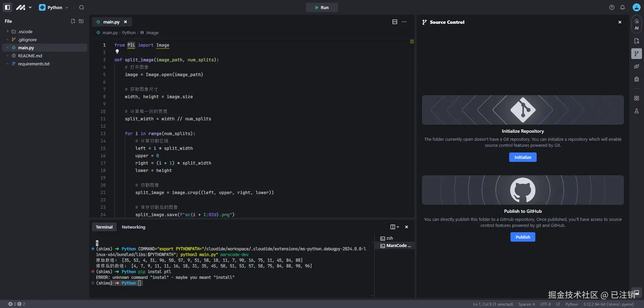Toggle the Source Control sidebar icon
This screenshot has width=644, height=308.
point(636,54)
